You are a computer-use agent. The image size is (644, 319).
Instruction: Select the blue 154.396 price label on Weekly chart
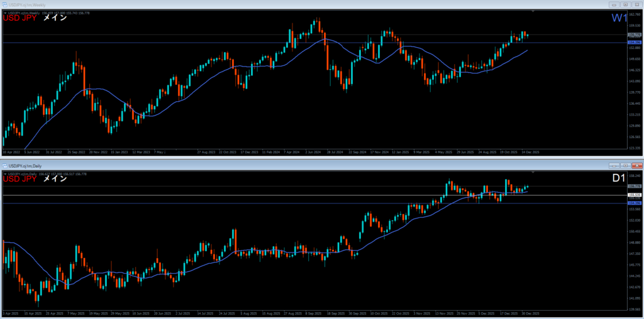point(634,43)
